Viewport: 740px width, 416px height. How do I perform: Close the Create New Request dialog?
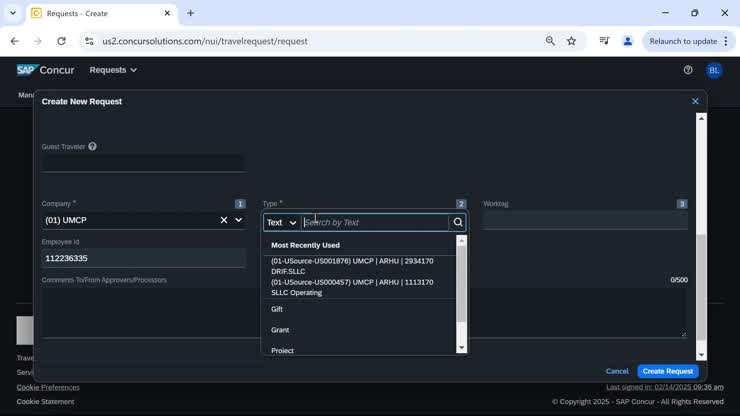695,101
